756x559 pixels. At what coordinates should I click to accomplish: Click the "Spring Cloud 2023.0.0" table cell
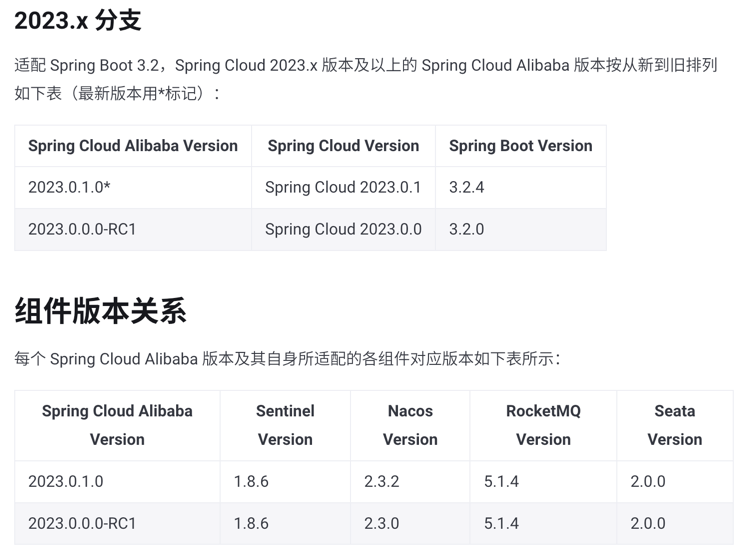click(343, 230)
